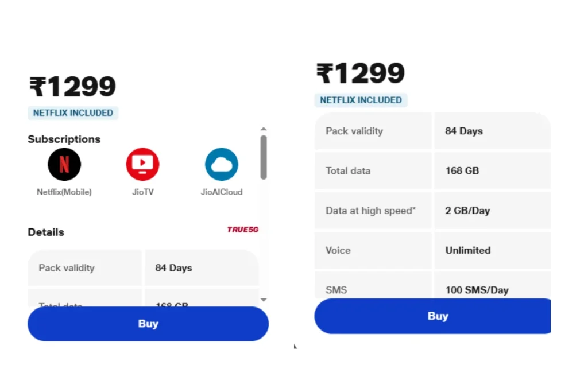Click the NETFLIX INCLUDED badge above Subscriptions

[x=73, y=113]
